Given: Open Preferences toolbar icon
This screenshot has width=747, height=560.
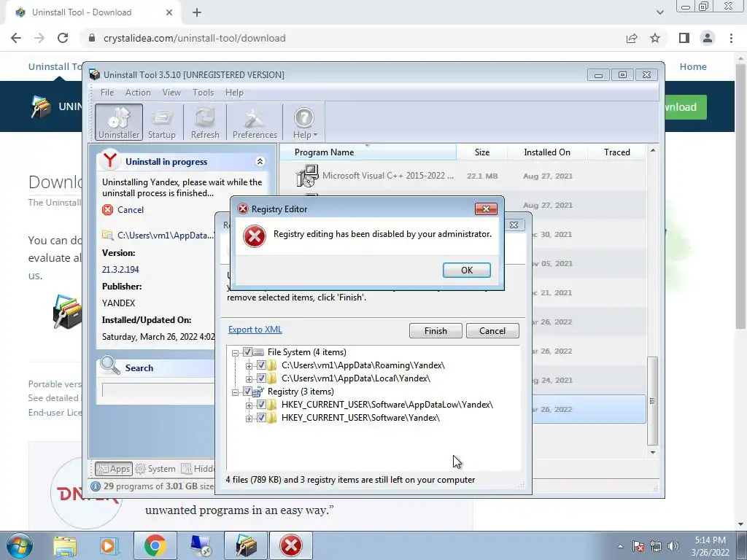Looking at the screenshot, I should 255,122.
